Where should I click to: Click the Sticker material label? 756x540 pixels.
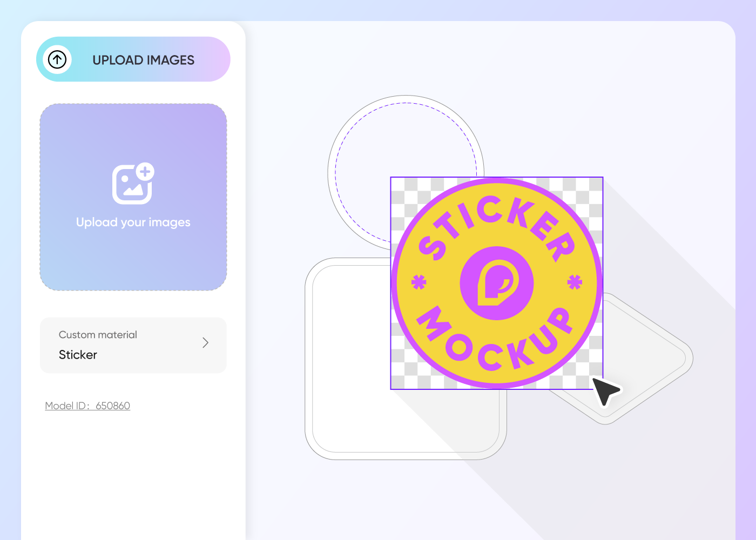tap(78, 355)
